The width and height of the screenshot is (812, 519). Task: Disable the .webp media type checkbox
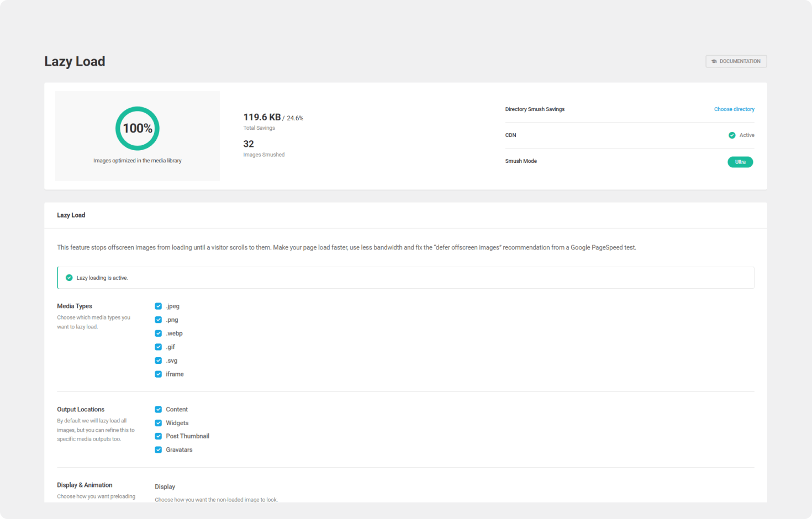[x=159, y=333]
